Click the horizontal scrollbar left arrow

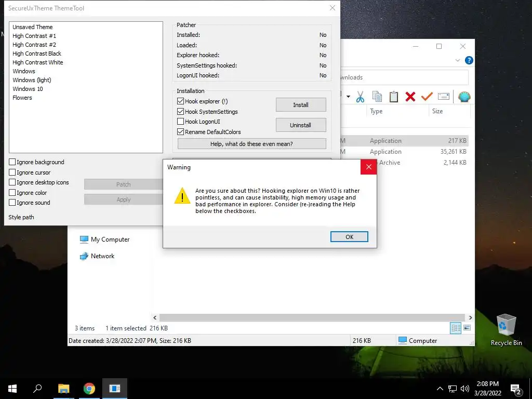click(x=155, y=317)
